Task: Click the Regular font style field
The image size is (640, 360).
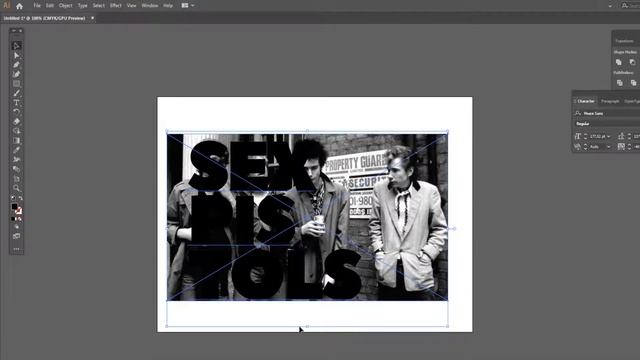Action: (x=607, y=123)
